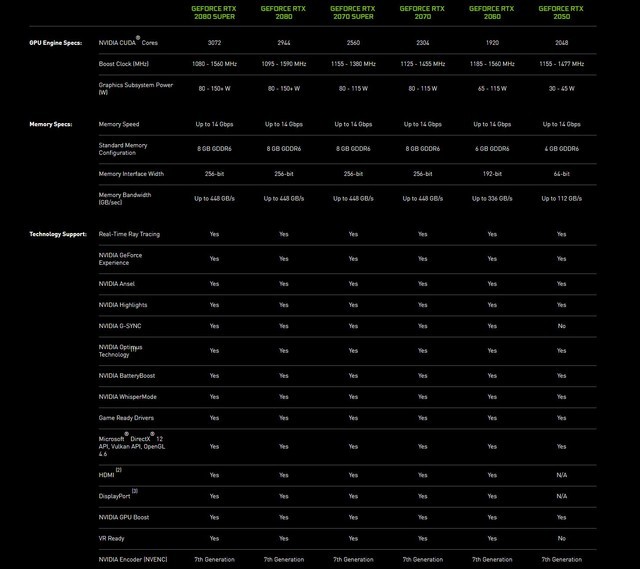Select the GeForce RTX 2070 SUPER column header
The width and height of the screenshot is (640, 569).
click(x=353, y=12)
